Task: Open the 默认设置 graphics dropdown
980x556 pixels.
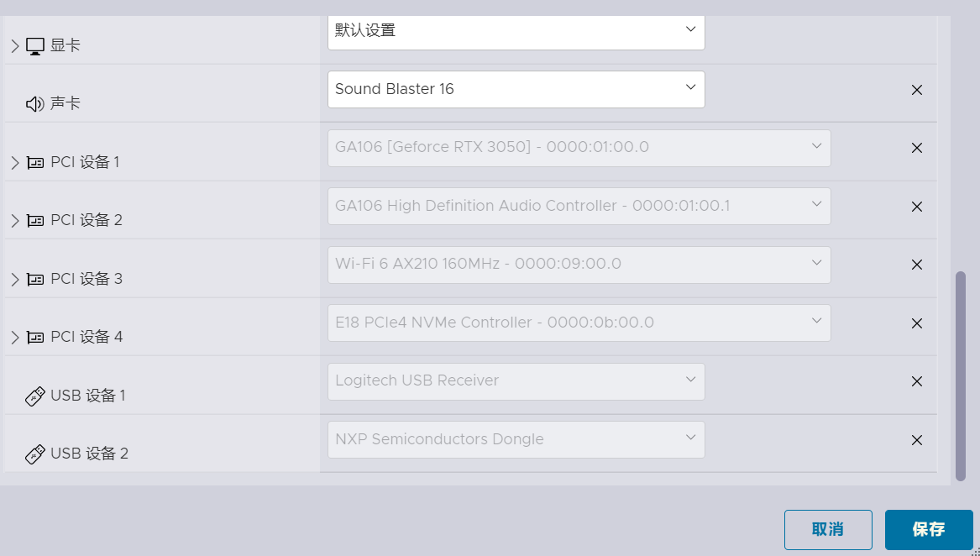Action: (x=516, y=31)
